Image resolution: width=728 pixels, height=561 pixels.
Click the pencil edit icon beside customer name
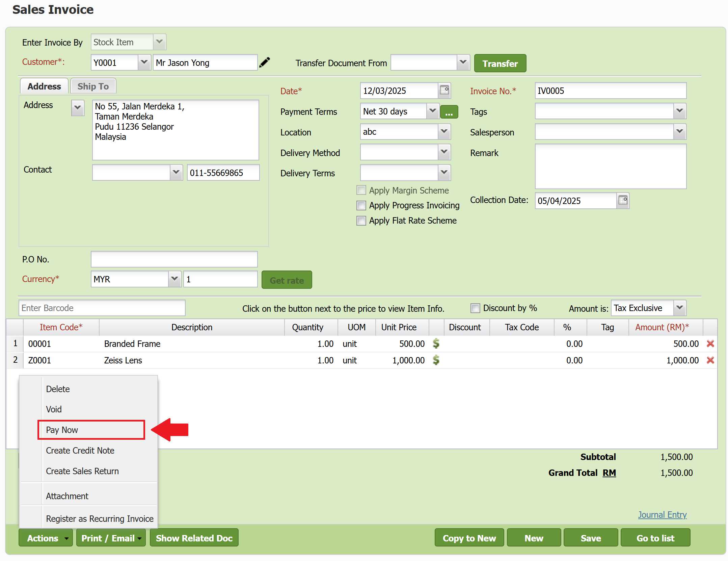pos(265,62)
